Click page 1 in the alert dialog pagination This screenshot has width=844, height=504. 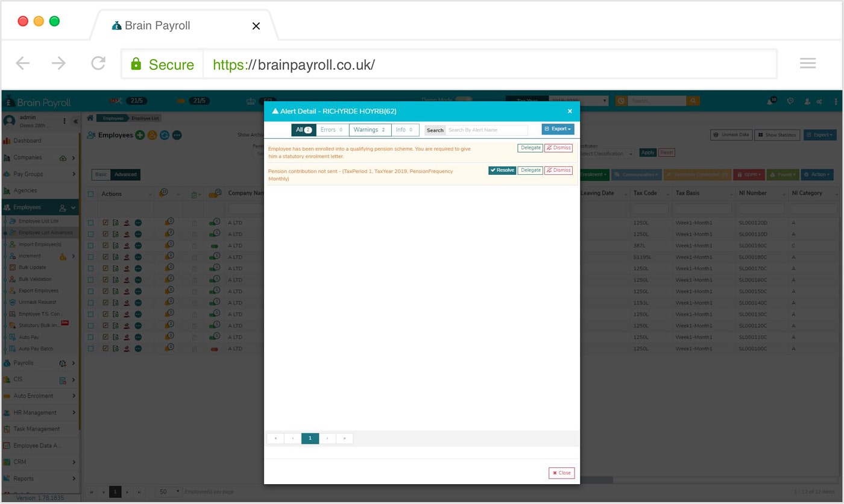pyautogui.click(x=310, y=438)
